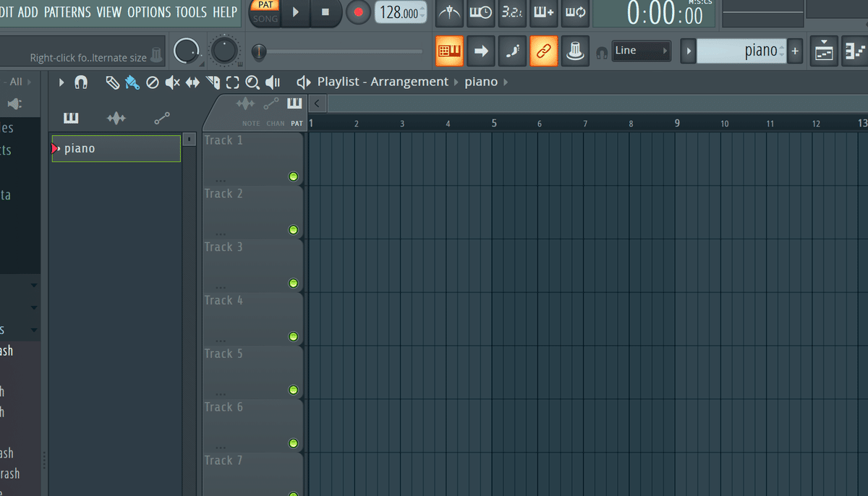Image resolution: width=868 pixels, height=496 pixels.
Task: Click the piano pattern name field
Action: click(741, 51)
